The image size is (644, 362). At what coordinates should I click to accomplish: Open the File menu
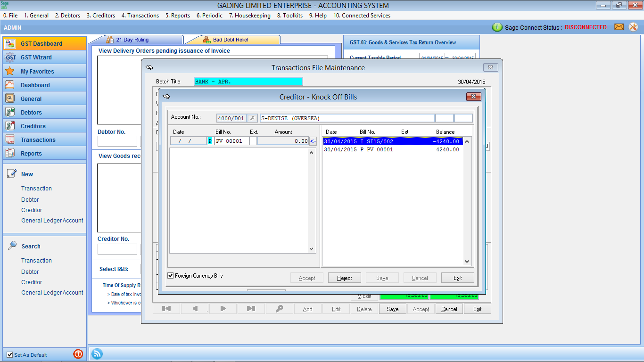(10, 16)
